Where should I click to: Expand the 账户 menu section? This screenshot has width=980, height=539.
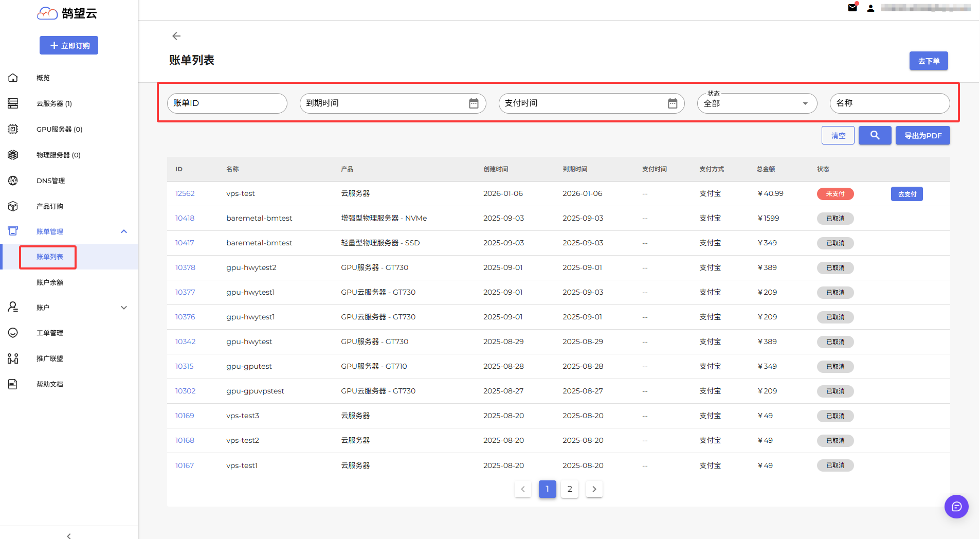tap(124, 308)
